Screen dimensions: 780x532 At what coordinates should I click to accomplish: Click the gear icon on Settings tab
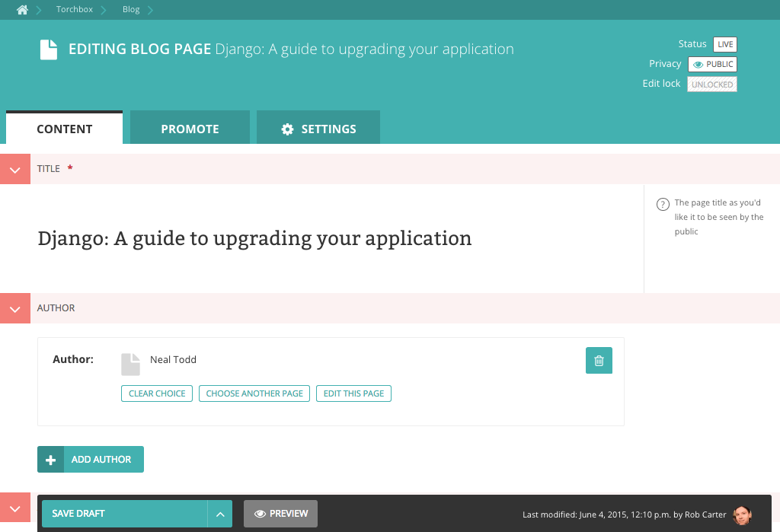[x=287, y=129]
